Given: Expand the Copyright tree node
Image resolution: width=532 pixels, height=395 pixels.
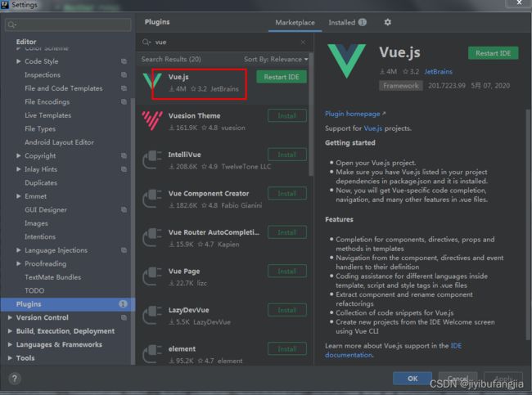Looking at the screenshot, I should coord(18,155).
